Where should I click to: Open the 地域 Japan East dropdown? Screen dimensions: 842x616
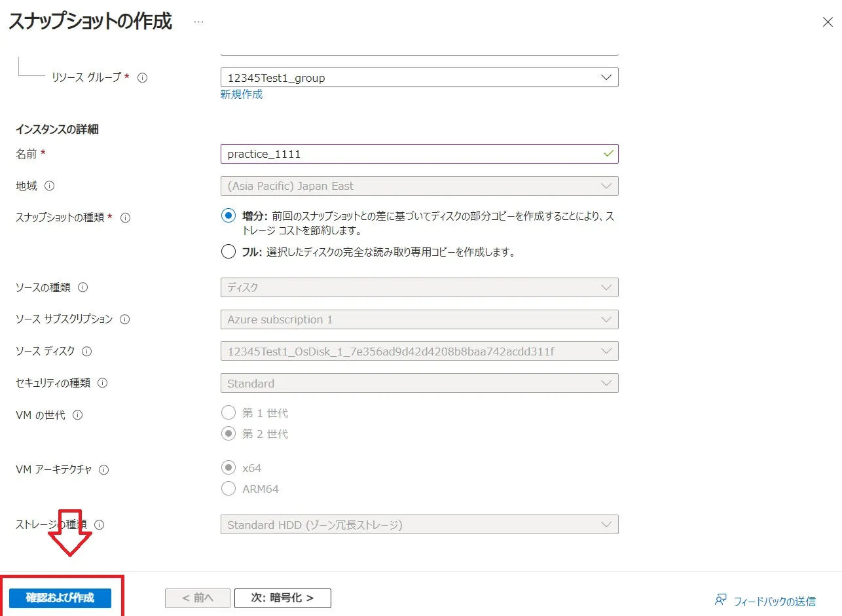pos(420,186)
